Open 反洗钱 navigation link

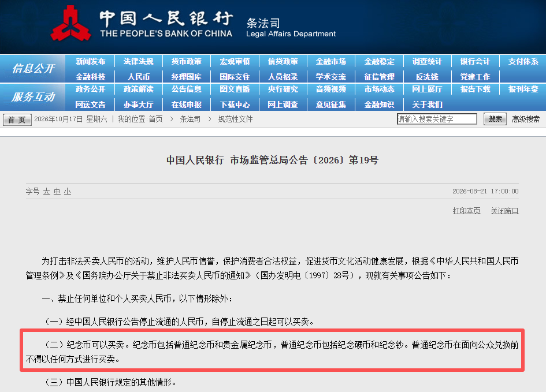(427, 77)
